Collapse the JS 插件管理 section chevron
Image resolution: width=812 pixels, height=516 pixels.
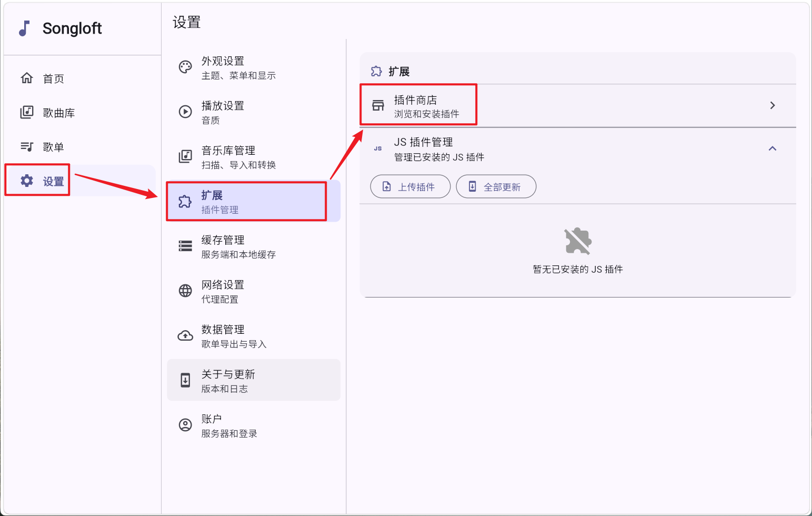click(773, 148)
